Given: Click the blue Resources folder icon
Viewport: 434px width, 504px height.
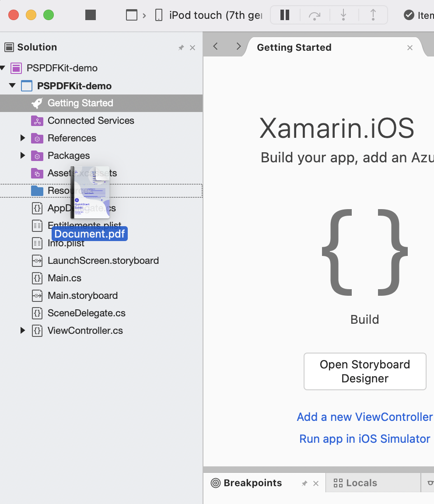Looking at the screenshot, I should tap(37, 191).
